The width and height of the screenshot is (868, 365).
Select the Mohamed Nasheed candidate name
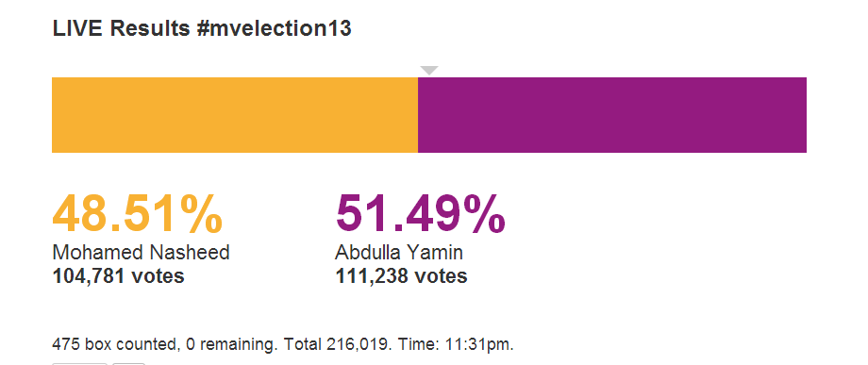click(x=142, y=253)
